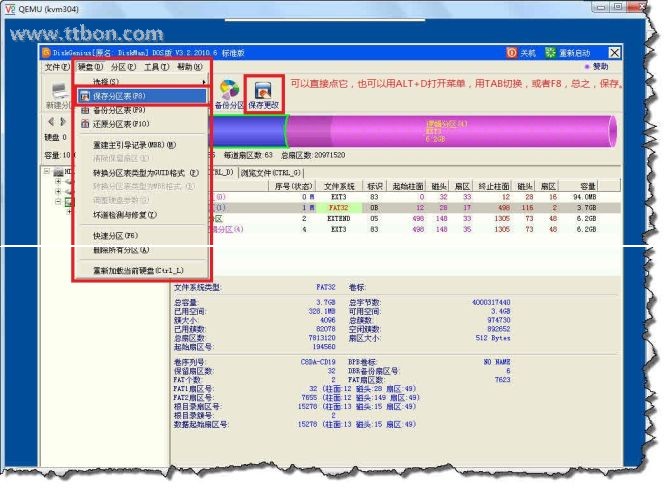Choose 重新加载当前硬盘(Ctrl_L) menu entry

point(141,270)
